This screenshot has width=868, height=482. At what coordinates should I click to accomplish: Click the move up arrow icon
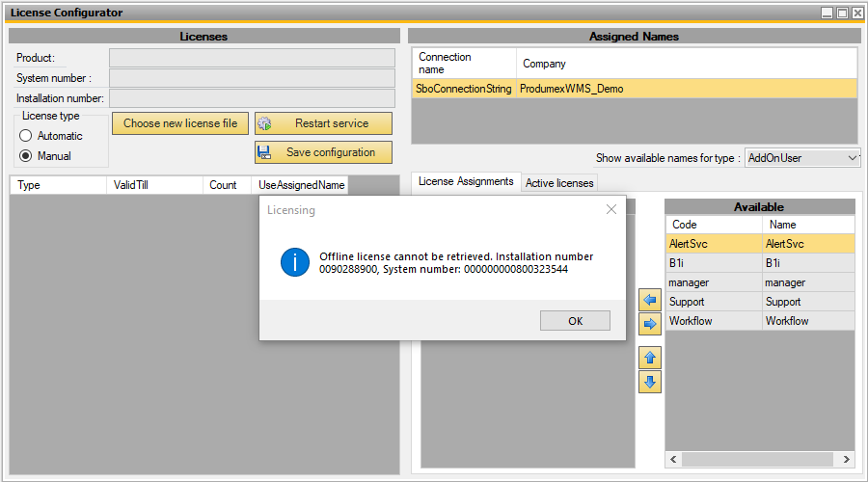pyautogui.click(x=650, y=359)
